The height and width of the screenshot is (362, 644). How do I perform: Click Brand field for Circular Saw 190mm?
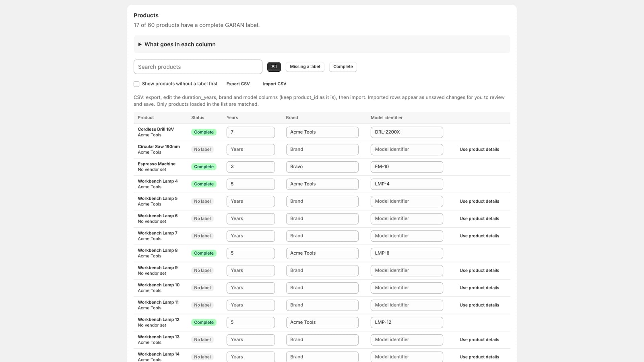pyautogui.click(x=322, y=150)
